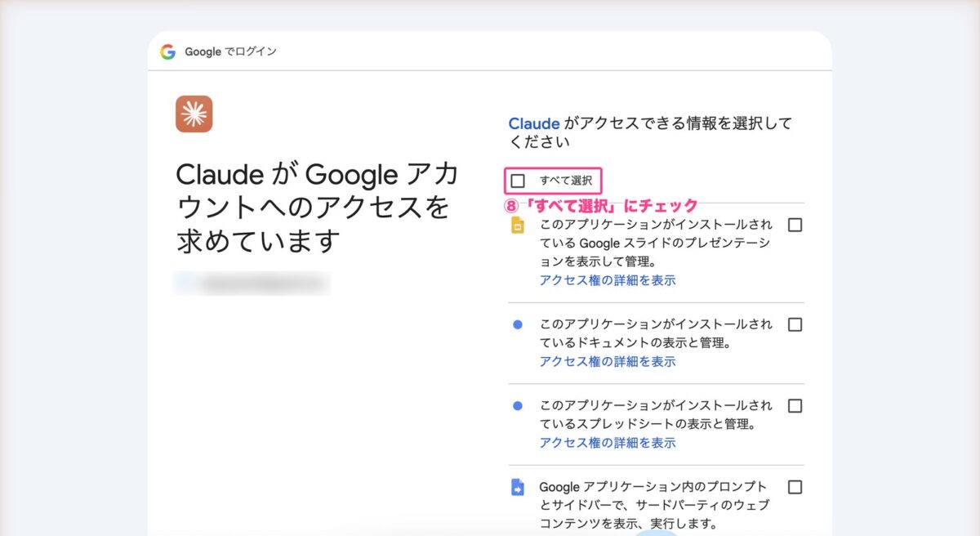Screen dimensions: 980x536
Task: Click the blue dot icon beside ドキュメント permission
Action: pyautogui.click(x=517, y=324)
